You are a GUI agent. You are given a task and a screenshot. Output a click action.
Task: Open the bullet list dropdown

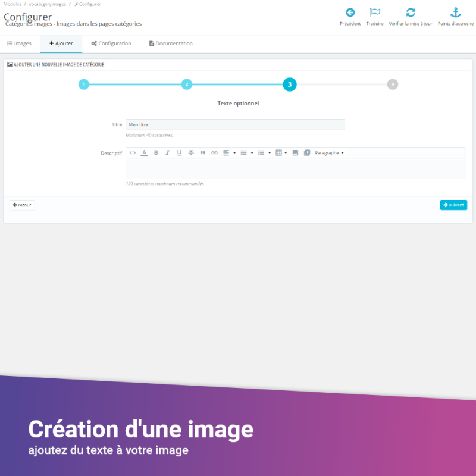tap(247, 153)
